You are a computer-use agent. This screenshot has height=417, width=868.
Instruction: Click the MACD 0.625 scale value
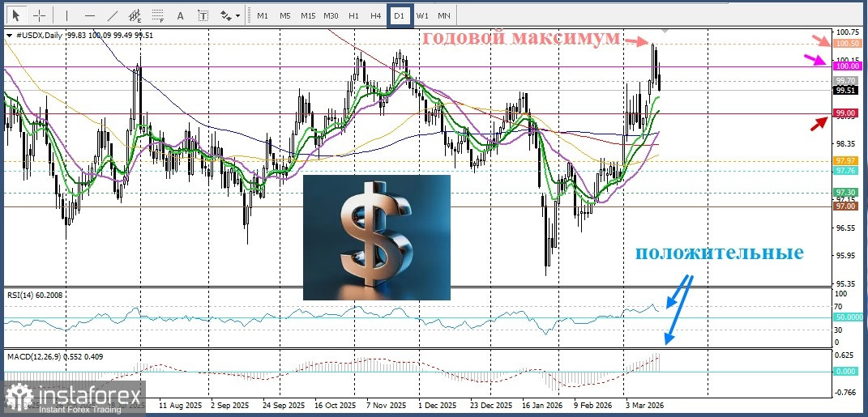[x=846, y=355]
